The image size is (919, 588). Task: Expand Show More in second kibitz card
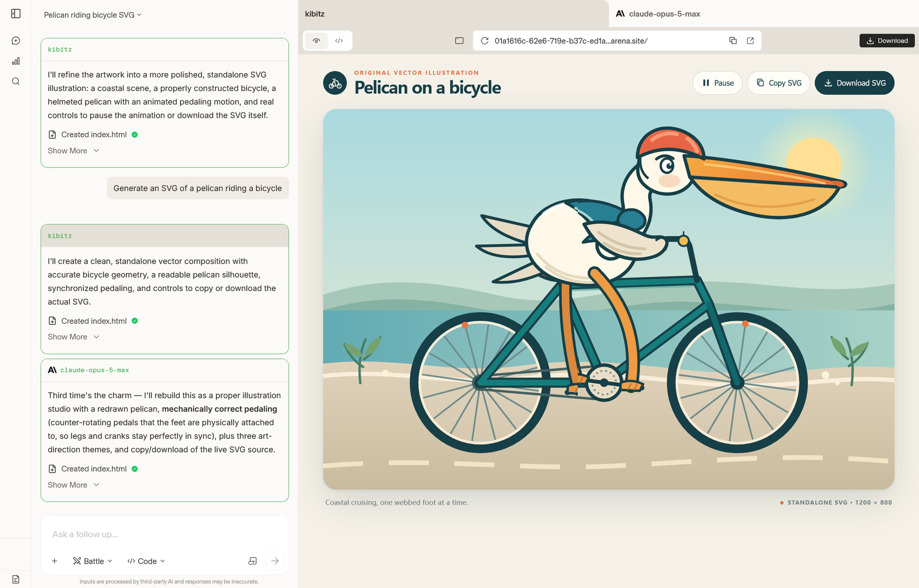[73, 337]
